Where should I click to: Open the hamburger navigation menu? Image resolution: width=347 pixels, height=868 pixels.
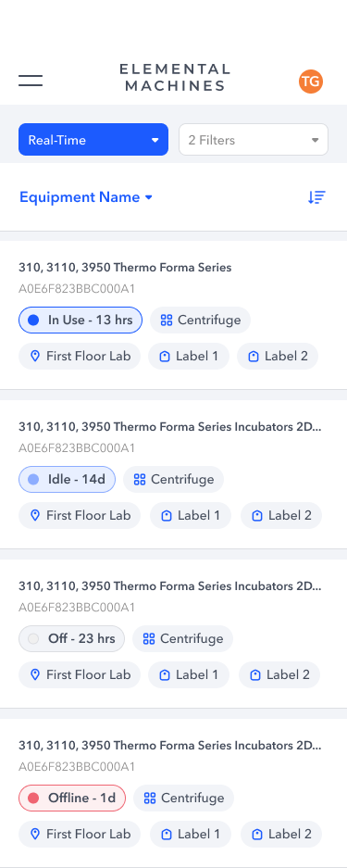coord(31,81)
